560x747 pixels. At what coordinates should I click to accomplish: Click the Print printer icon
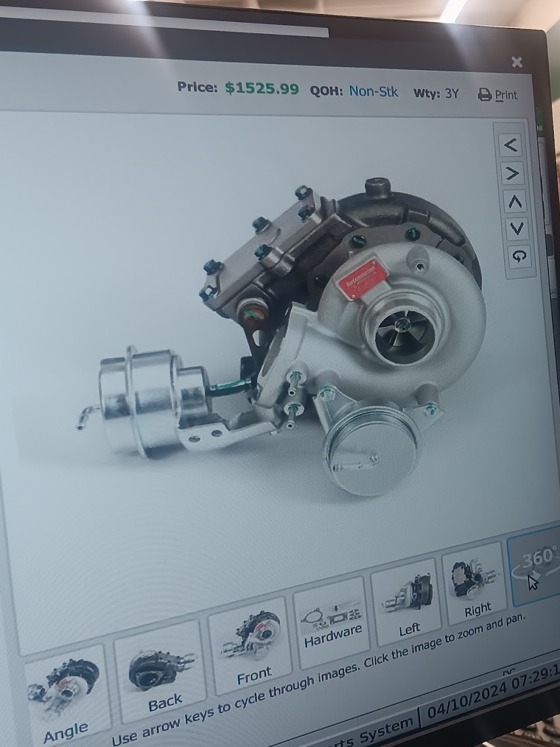pos(485,94)
